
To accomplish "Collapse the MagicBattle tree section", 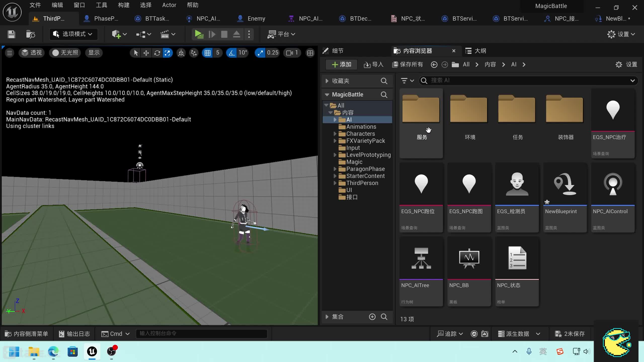I will (327, 95).
